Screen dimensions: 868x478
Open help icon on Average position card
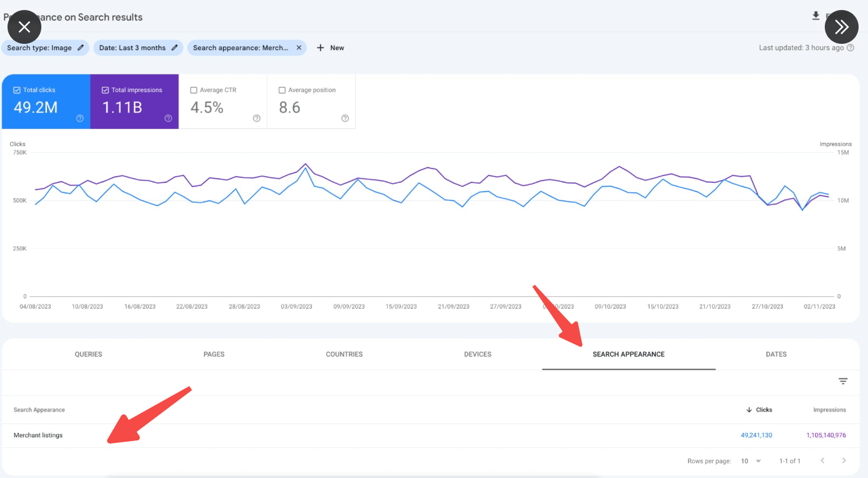pyautogui.click(x=345, y=118)
